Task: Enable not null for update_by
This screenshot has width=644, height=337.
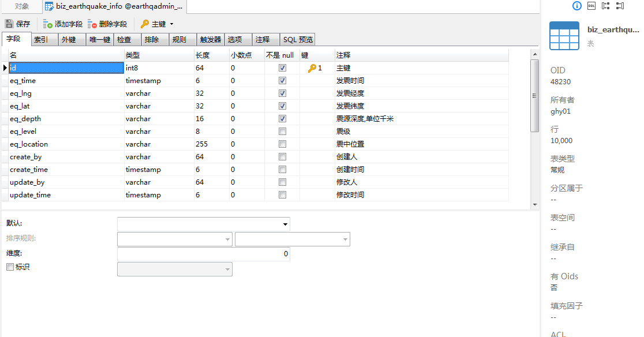Action: point(283,183)
